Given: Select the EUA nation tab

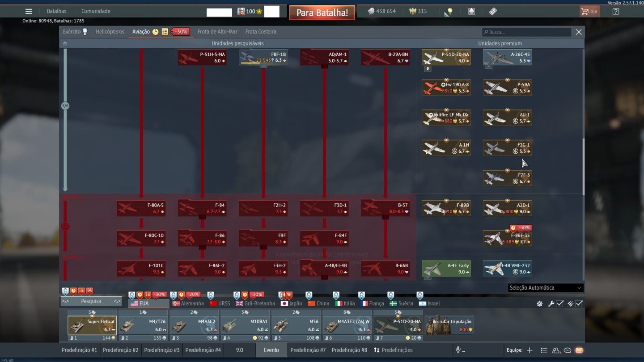Looking at the screenshot, I should tap(148, 303).
